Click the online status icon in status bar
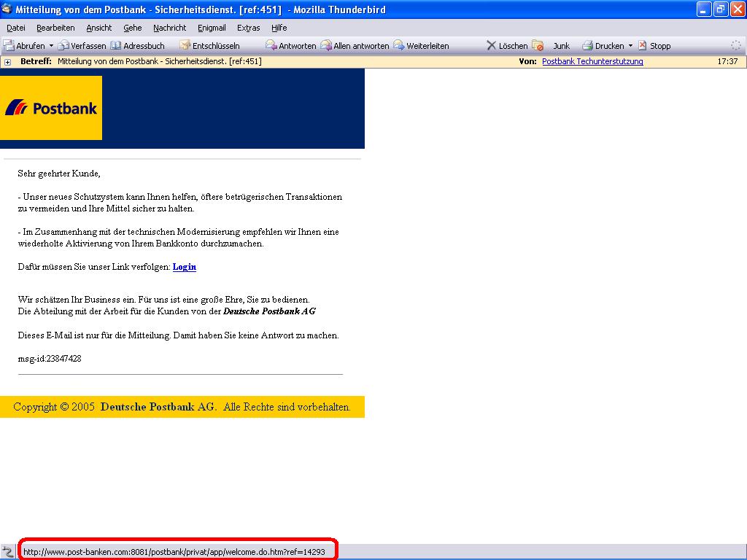This screenshot has height=560, width=747. (8, 552)
